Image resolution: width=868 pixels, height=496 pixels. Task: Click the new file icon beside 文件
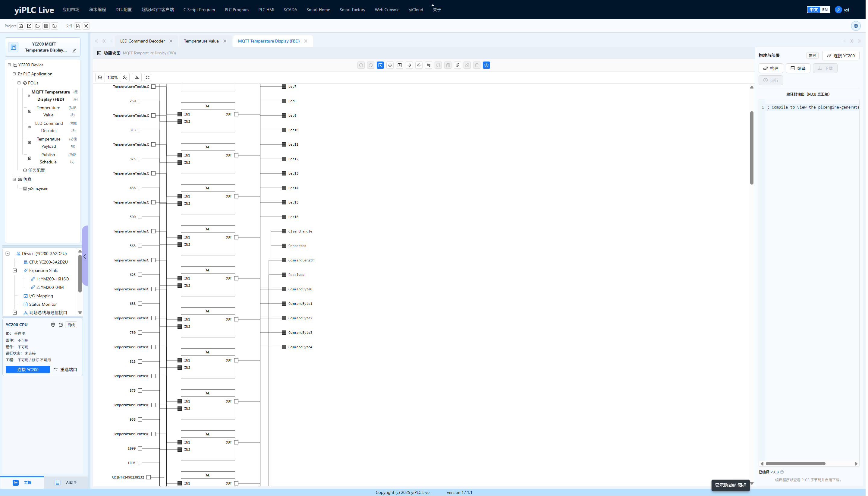pyautogui.click(x=78, y=26)
